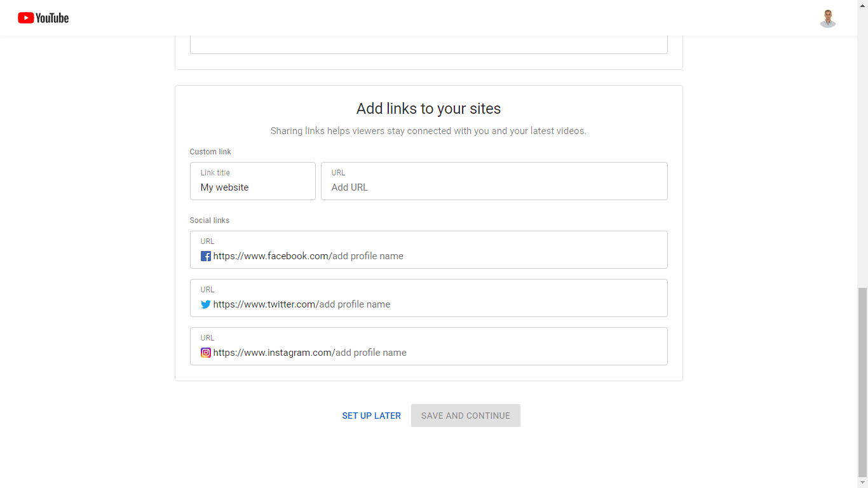Click the YouTube logo in the header

[x=43, y=18]
